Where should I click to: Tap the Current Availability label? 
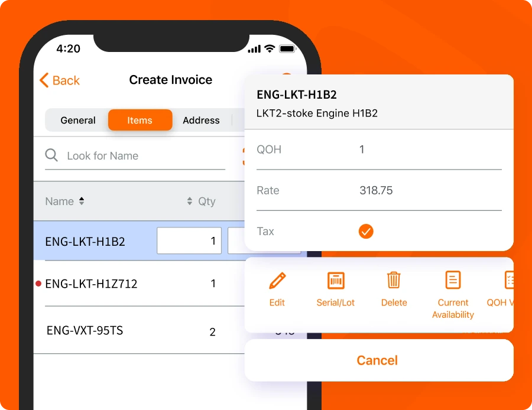coord(453,308)
